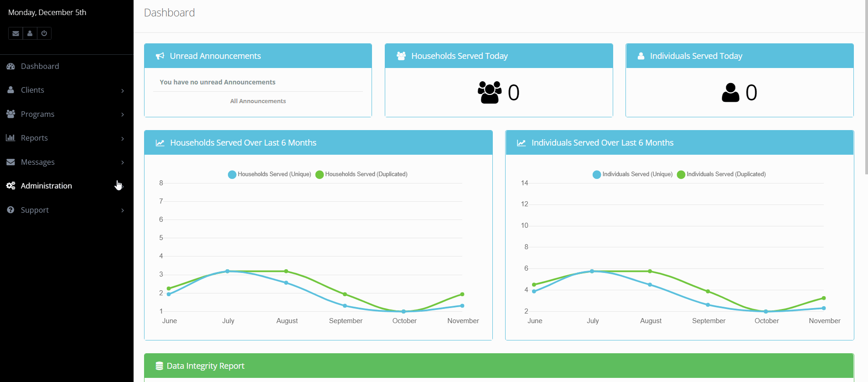
Task: Click the question mark Support icon
Action: (x=11, y=210)
